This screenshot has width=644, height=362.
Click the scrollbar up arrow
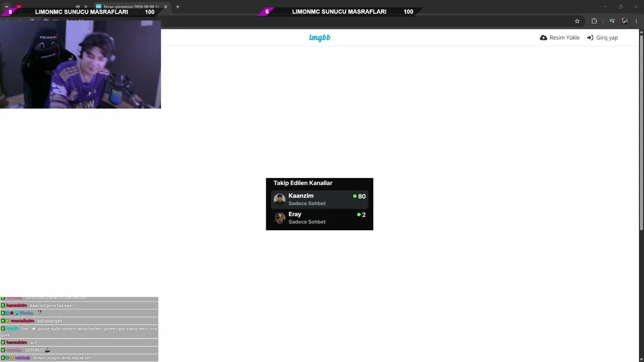coord(641,32)
